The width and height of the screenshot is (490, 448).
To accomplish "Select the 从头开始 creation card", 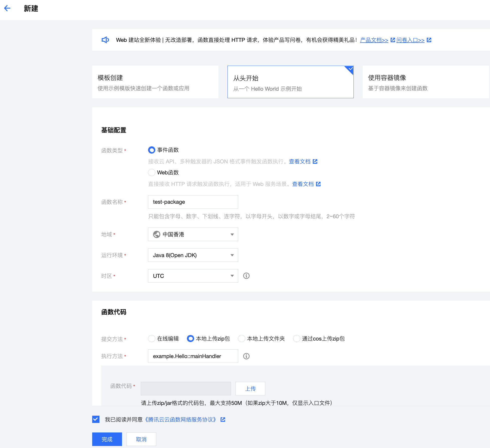I will [291, 82].
